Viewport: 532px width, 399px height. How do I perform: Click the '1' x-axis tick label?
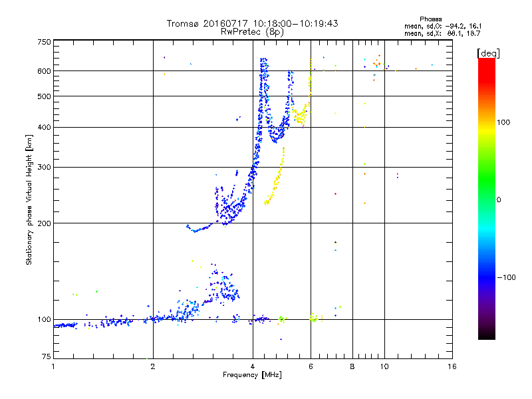[53, 366]
